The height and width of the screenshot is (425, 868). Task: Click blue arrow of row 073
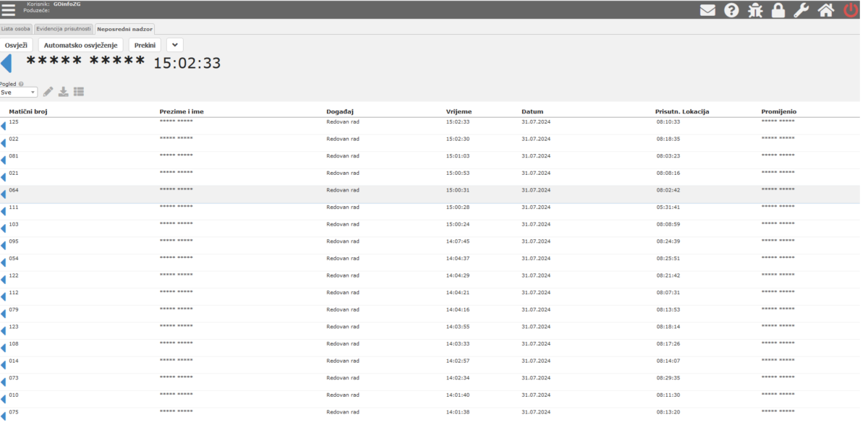click(x=3, y=383)
